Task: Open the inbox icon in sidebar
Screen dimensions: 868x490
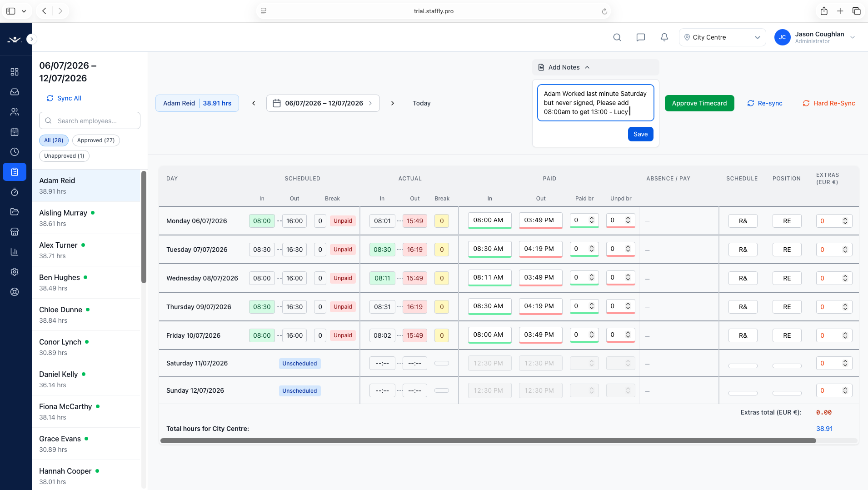Action: (x=15, y=92)
